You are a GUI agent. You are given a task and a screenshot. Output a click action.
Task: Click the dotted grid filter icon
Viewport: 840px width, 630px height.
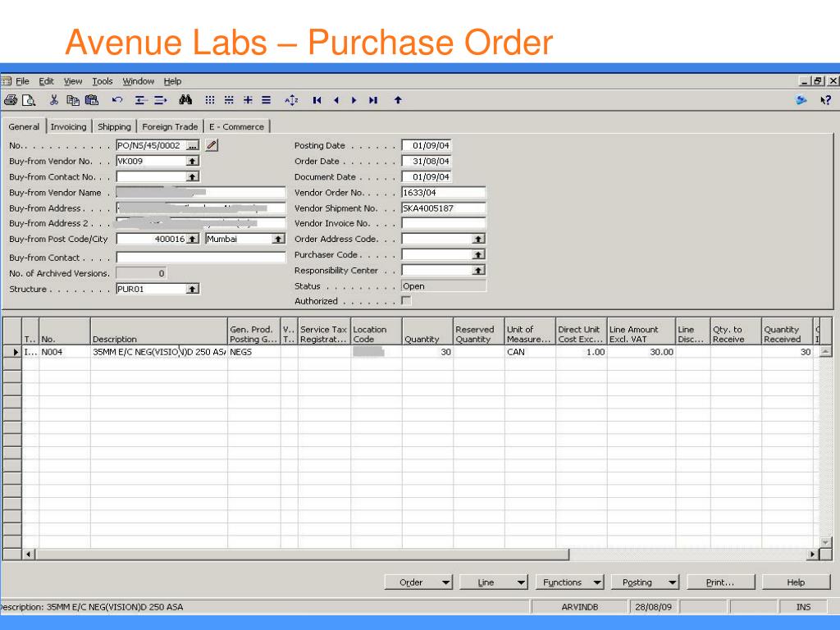point(210,100)
